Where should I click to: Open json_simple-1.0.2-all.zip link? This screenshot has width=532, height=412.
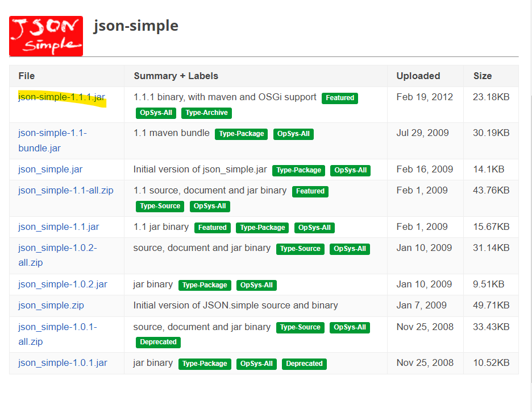pos(57,255)
